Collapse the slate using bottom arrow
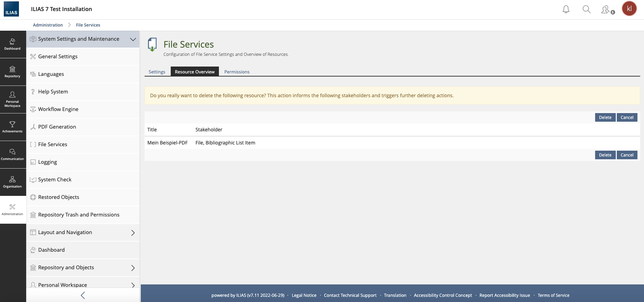This screenshot has height=302, width=644. 83,295
